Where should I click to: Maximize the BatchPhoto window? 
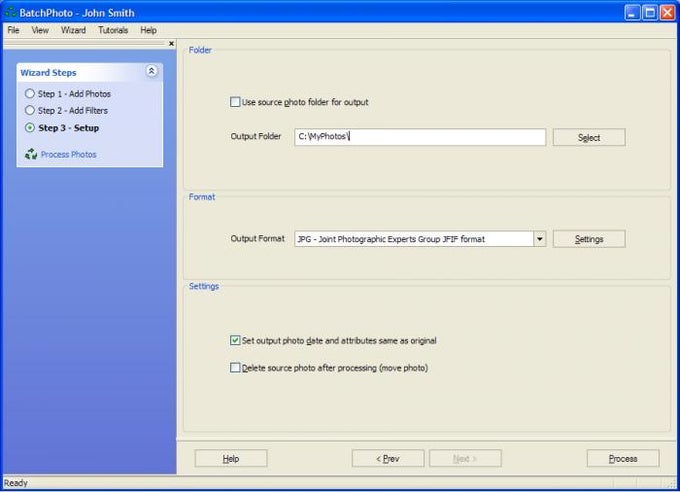click(650, 13)
